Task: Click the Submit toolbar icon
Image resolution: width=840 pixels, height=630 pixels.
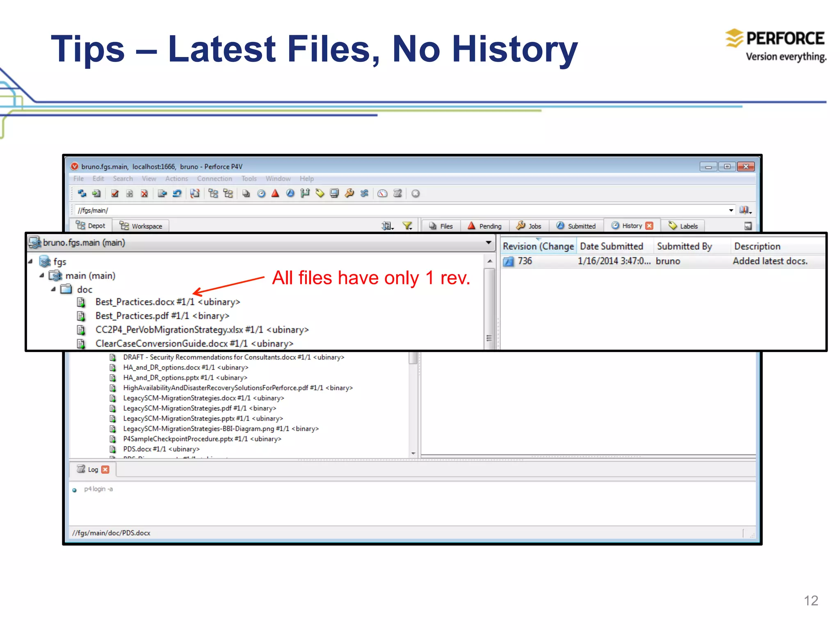Action: click(162, 193)
